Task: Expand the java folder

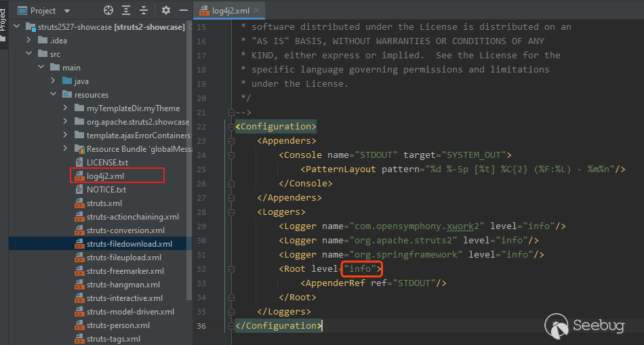Action: point(54,81)
